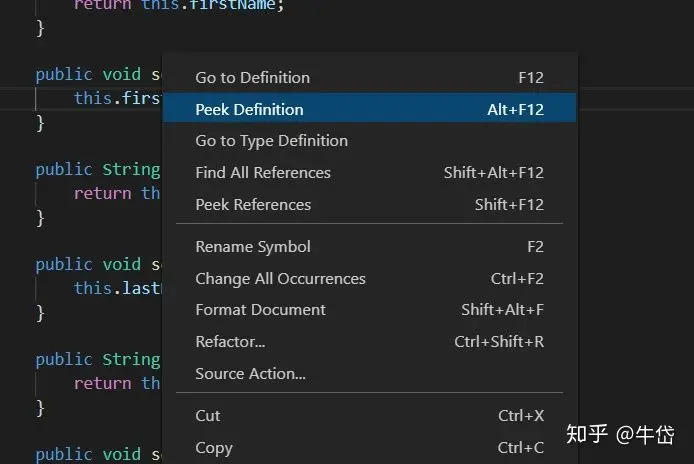Click the topmost public void declaration
Screen dimensions: 694x464
pyautogui.click(x=97, y=75)
